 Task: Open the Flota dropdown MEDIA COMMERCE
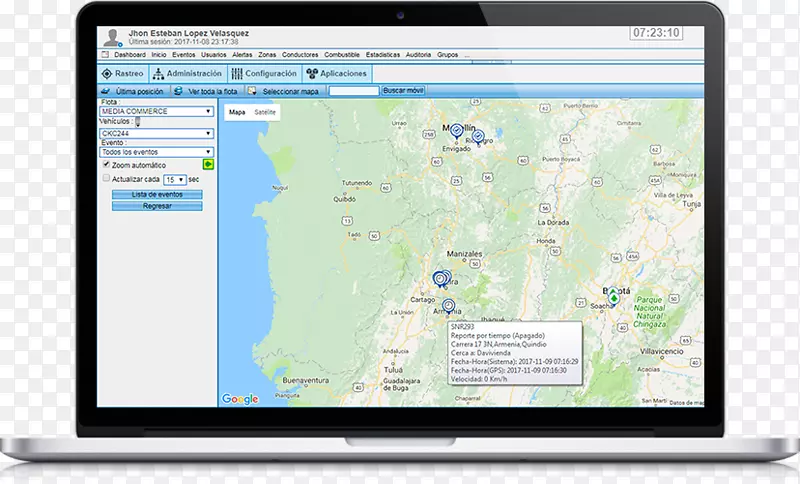click(x=157, y=112)
